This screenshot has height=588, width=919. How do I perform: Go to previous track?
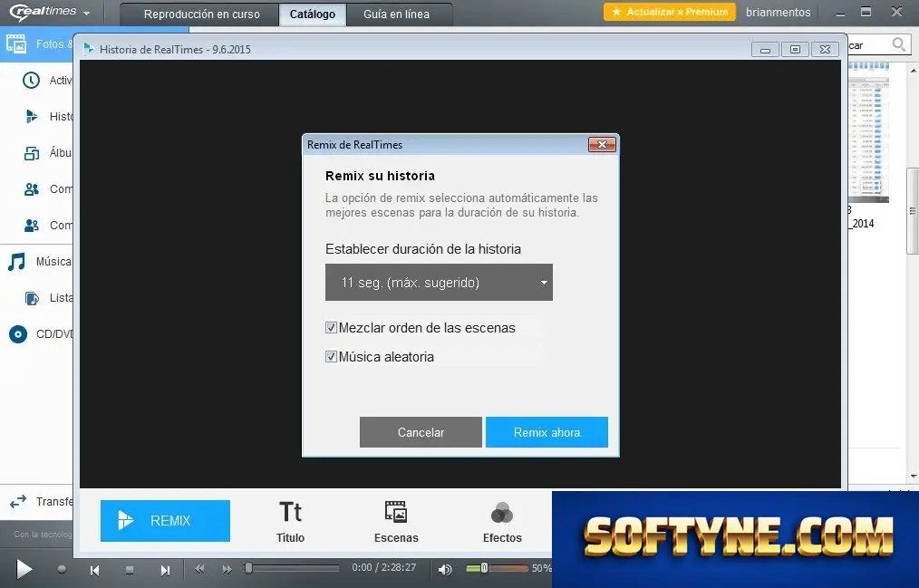(94, 570)
